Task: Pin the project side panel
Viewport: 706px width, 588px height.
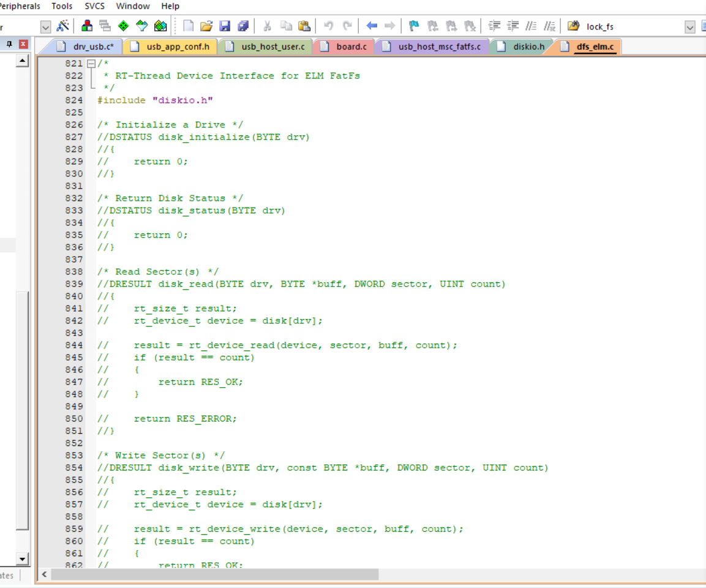Action: coord(9,44)
